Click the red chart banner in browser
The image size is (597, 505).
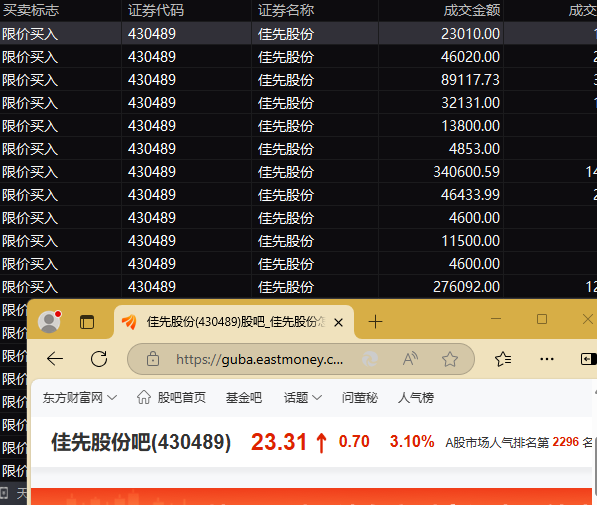311,496
